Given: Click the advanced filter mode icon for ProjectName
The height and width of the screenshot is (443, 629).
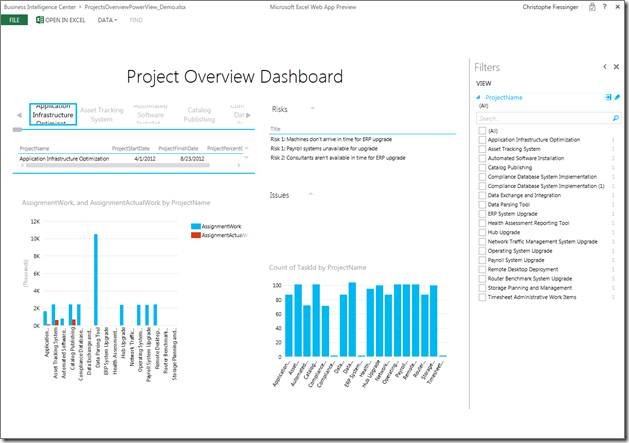Looking at the screenshot, I should click(x=607, y=98).
